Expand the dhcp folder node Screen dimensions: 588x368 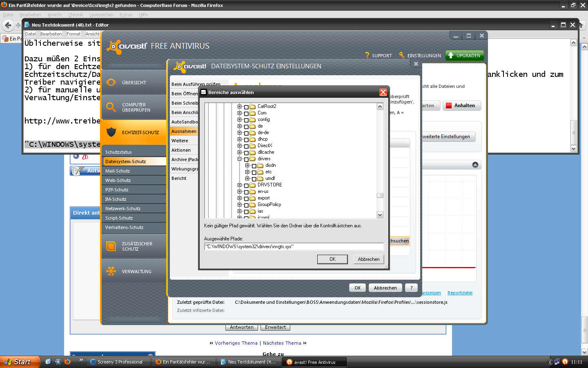pyautogui.click(x=240, y=139)
